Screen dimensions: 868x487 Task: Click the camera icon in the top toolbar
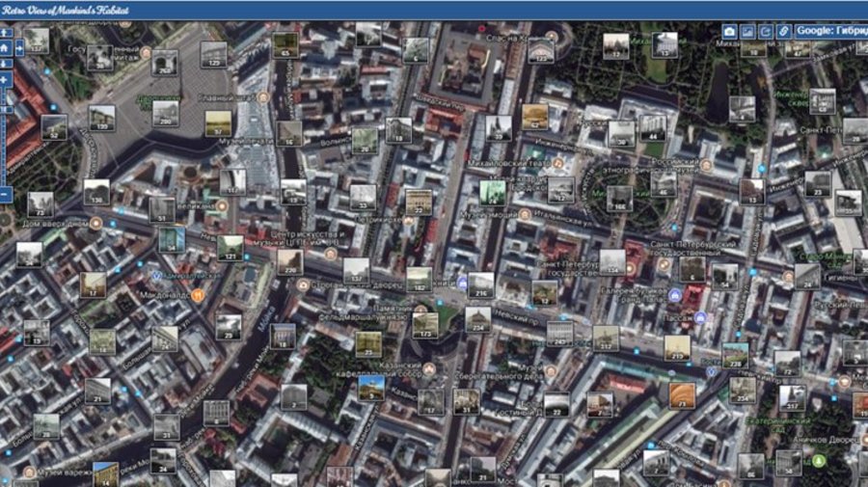tap(730, 32)
